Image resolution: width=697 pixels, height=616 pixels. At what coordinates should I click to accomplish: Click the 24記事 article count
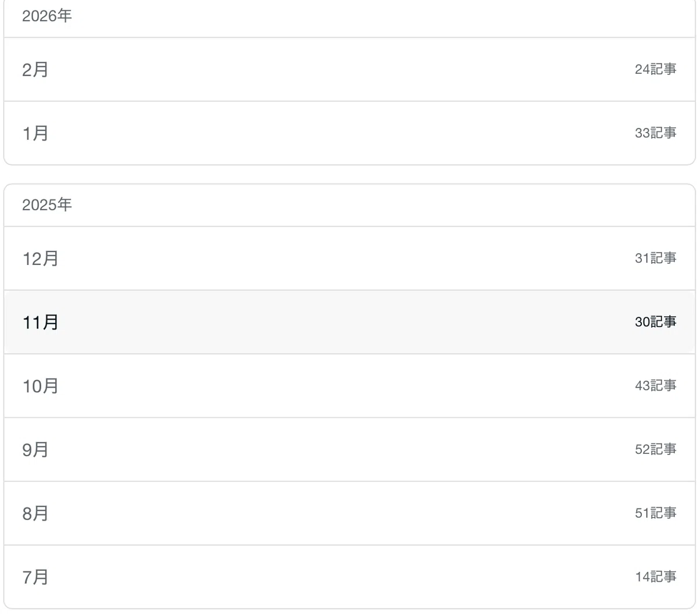(x=655, y=70)
